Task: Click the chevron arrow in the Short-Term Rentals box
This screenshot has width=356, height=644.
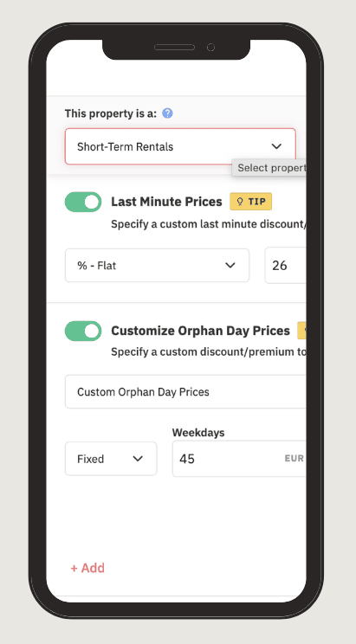Action: 276,146
